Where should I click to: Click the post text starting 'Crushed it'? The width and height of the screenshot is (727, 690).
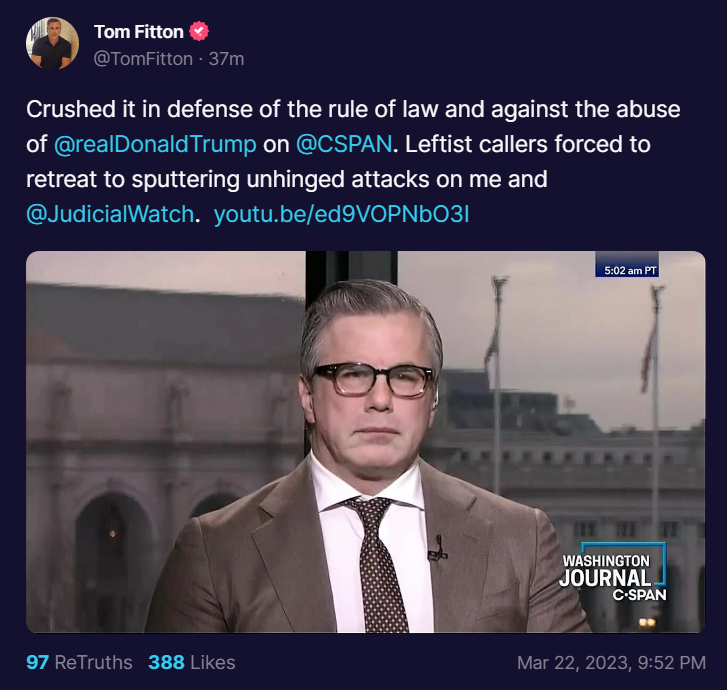(353, 161)
